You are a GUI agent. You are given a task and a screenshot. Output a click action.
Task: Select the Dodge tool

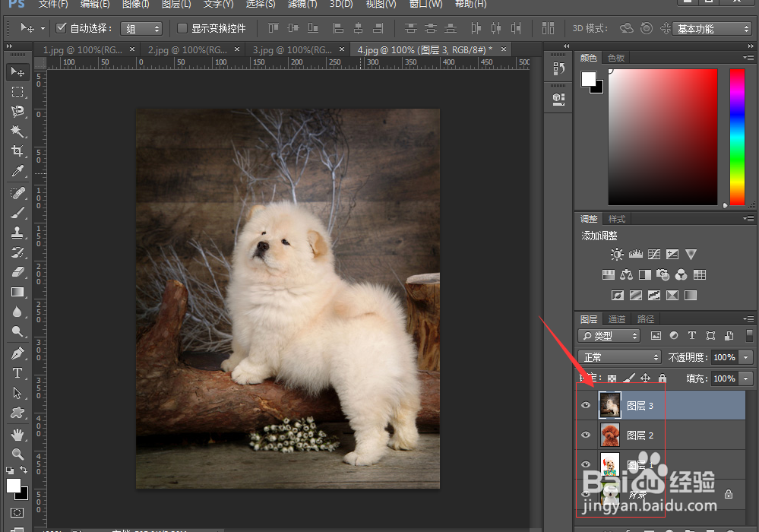click(17, 331)
